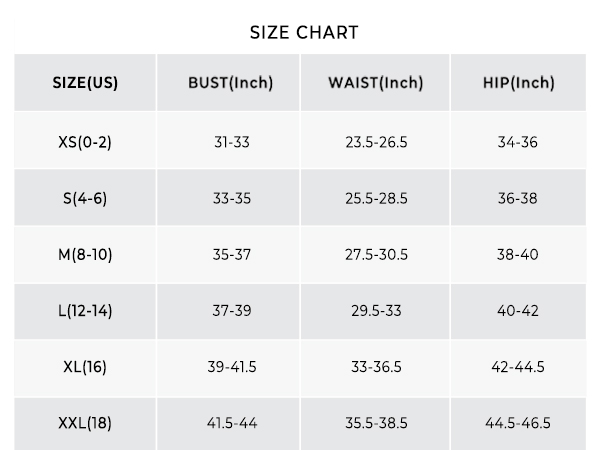Select the SIZE(US) column header
The height and width of the screenshot is (450, 600).
[85, 83]
